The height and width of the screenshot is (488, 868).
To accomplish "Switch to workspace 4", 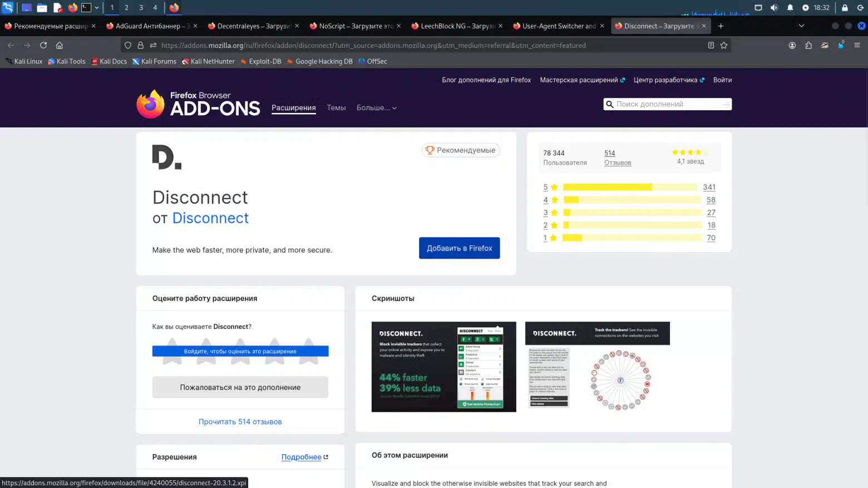I will (x=155, y=8).
